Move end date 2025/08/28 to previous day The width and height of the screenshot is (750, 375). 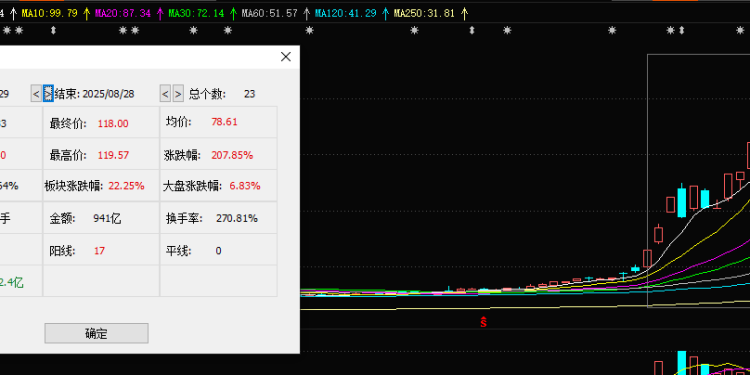165,93
